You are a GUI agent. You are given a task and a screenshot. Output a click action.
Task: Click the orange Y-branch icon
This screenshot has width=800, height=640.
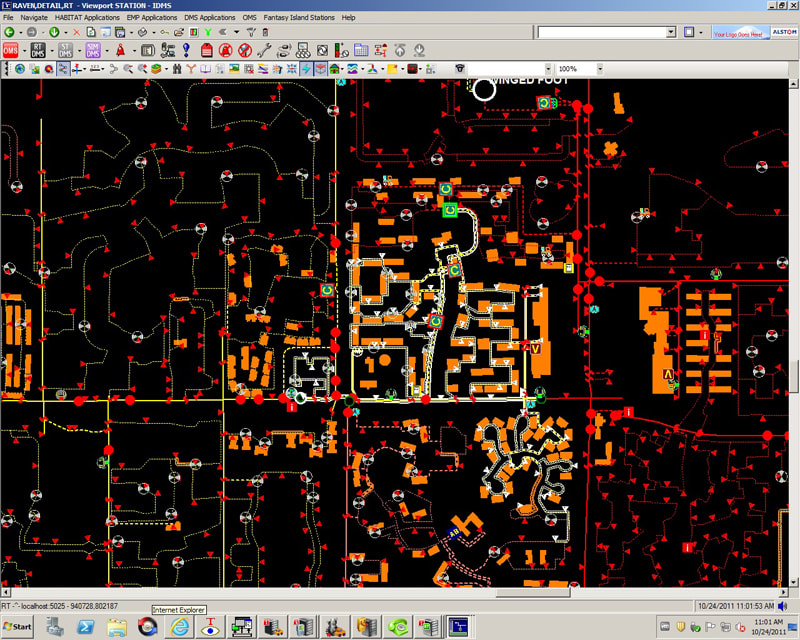(x=191, y=69)
